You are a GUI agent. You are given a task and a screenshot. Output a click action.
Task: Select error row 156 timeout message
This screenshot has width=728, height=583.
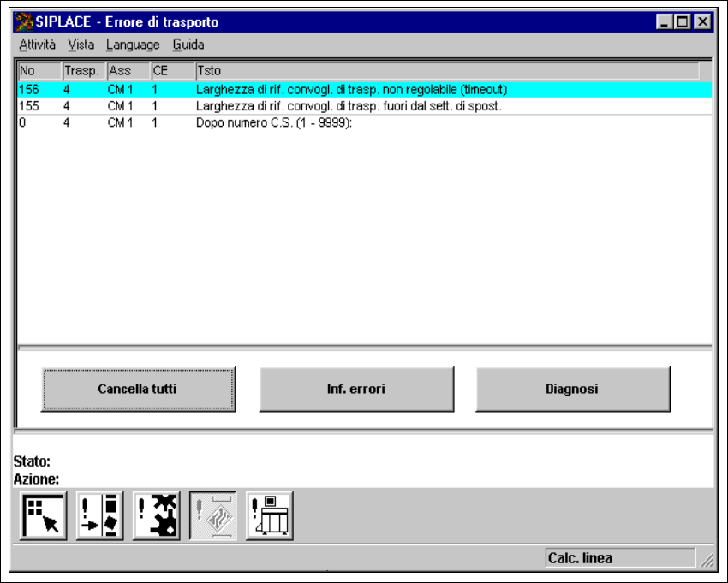pos(365,90)
